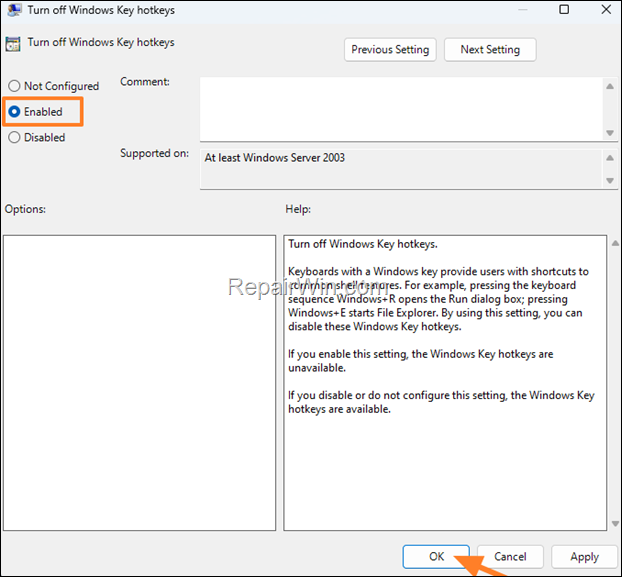The width and height of the screenshot is (622, 577).
Task: Click Help pane scroll down arrow
Action: point(615,524)
